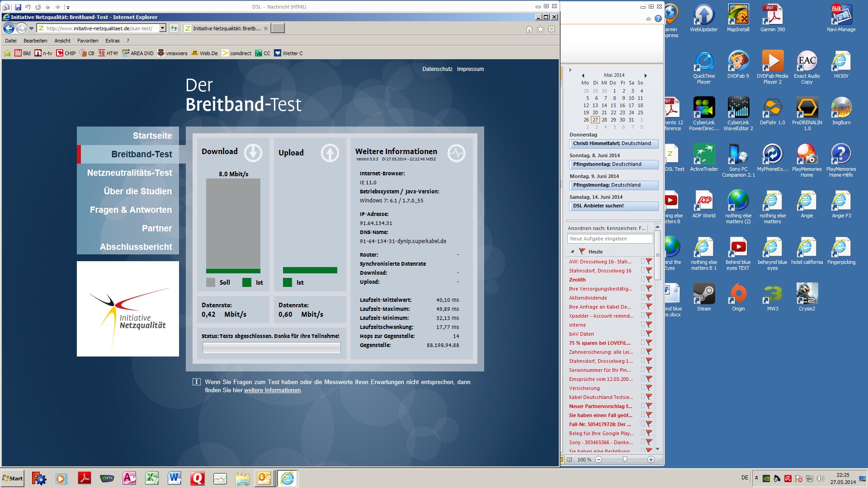
Task: Collapse the Heute task group
Action: (572, 252)
